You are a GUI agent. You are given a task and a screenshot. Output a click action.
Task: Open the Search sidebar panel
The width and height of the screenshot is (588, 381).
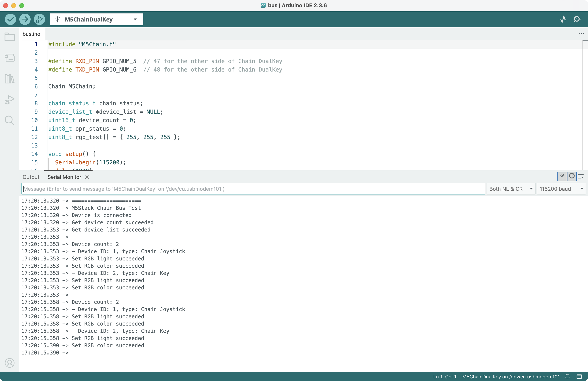click(x=10, y=120)
